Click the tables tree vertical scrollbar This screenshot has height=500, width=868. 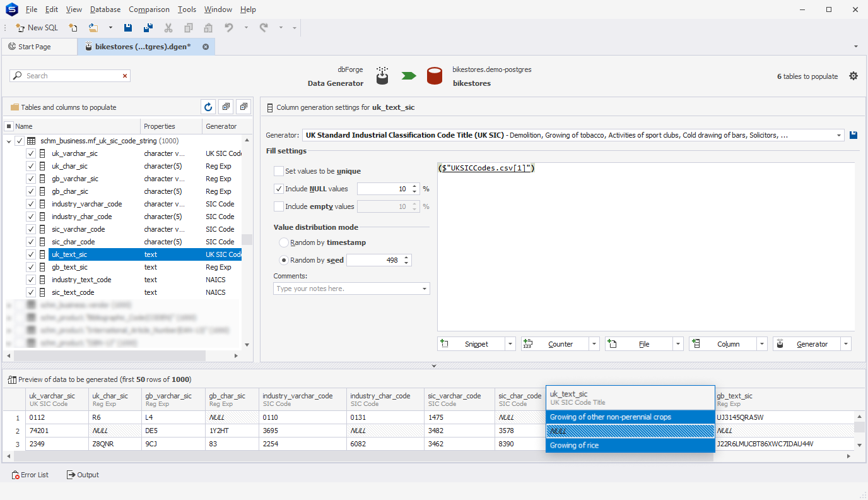[x=247, y=239]
